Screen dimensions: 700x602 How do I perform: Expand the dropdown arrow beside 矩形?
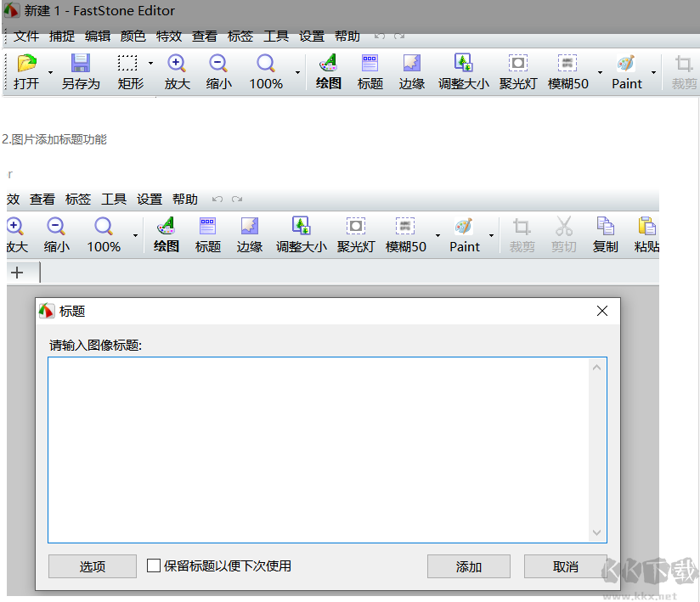coord(150,64)
